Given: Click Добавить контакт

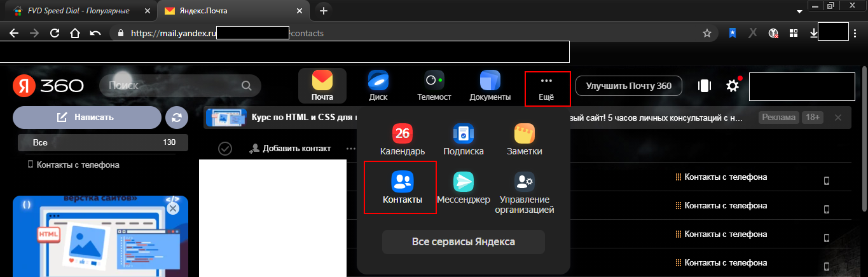Looking at the screenshot, I should pos(291,149).
